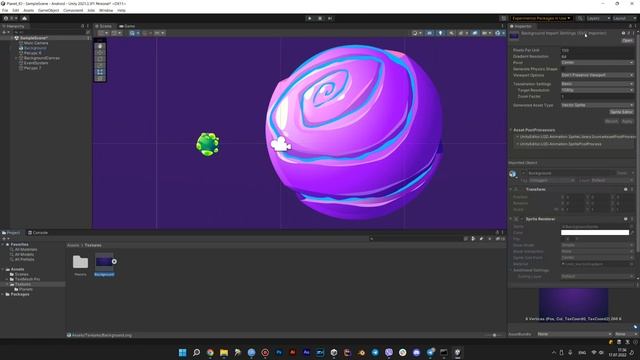The width and height of the screenshot is (640, 360).
Task: Open the TextMesh Pro folder in the Project tree
Action: point(27,279)
